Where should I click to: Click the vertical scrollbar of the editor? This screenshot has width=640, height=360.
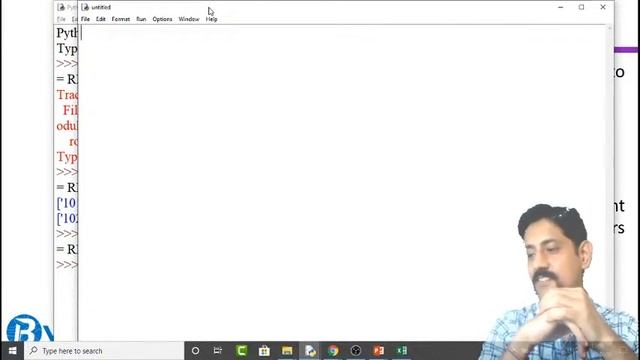(x=610, y=182)
